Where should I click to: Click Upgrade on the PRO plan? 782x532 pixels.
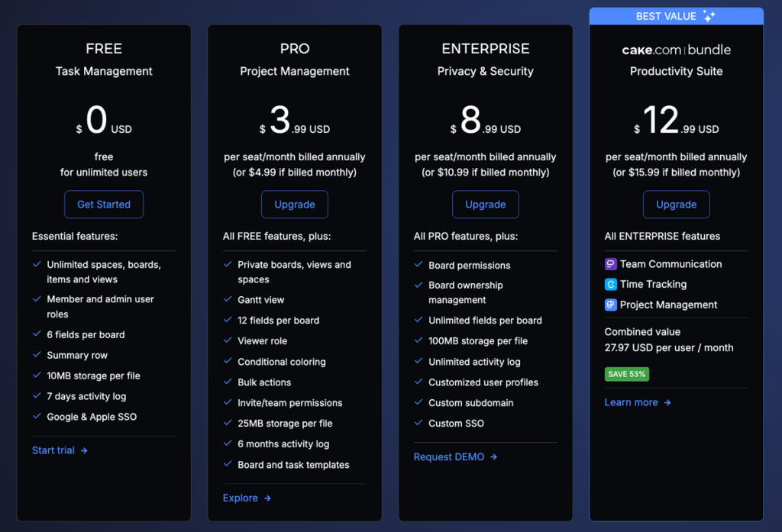point(294,204)
